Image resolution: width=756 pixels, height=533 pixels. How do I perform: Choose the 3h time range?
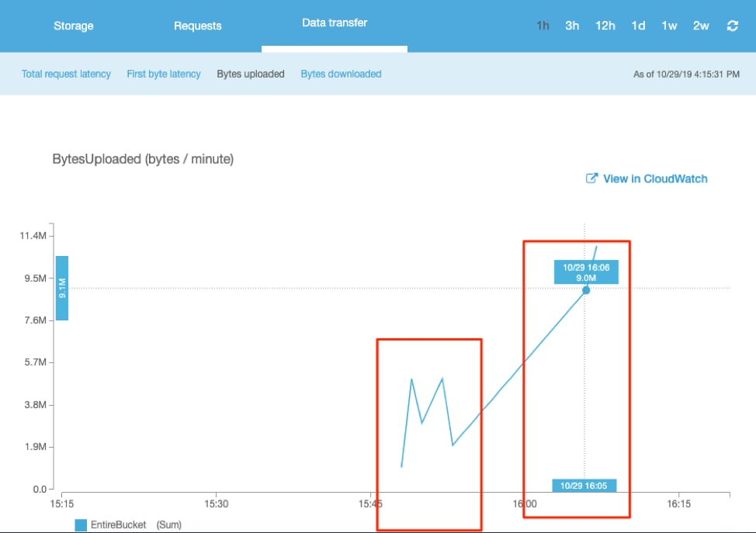[572, 26]
